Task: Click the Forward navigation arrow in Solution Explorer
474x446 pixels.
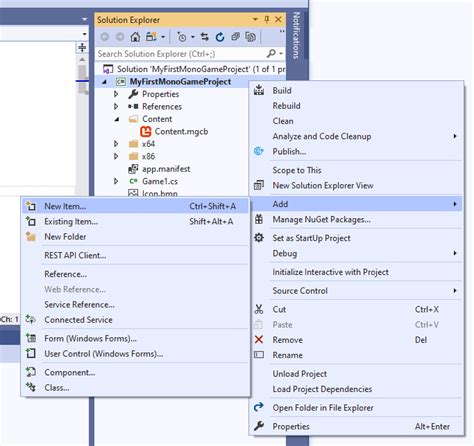Action: pos(120,37)
